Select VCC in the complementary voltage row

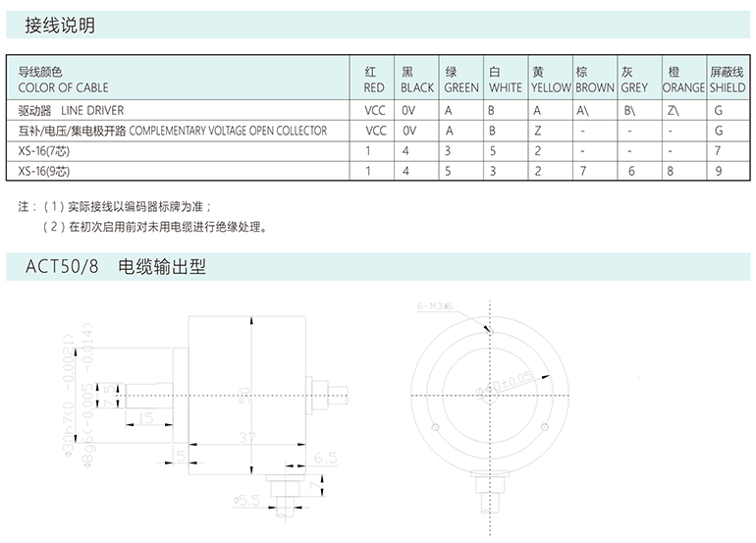[x=376, y=131]
